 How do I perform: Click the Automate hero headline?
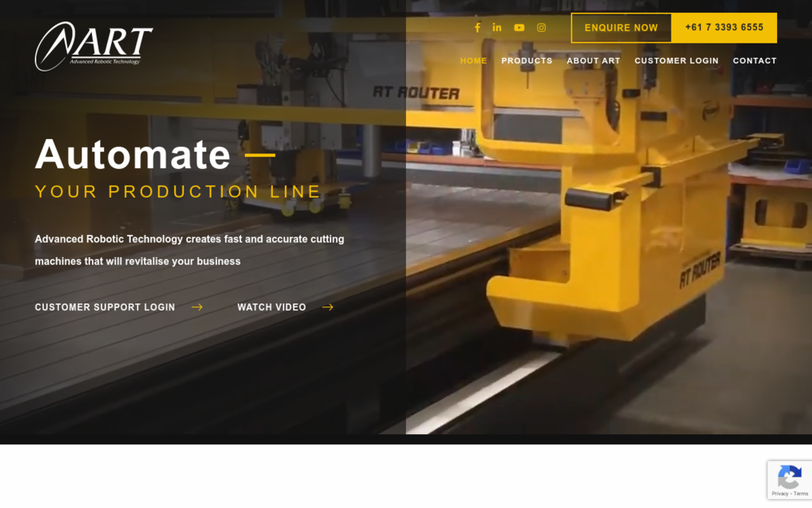132,154
